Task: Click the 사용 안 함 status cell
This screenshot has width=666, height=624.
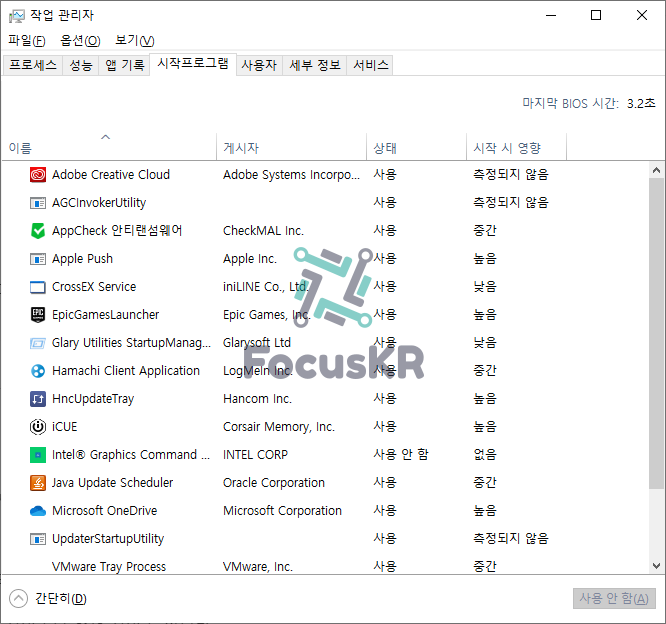Action: [401, 455]
